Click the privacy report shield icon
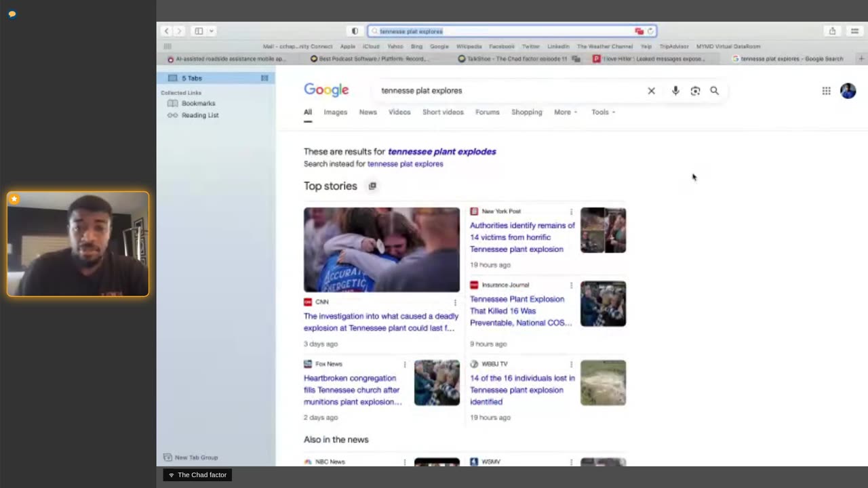868x488 pixels. click(355, 31)
